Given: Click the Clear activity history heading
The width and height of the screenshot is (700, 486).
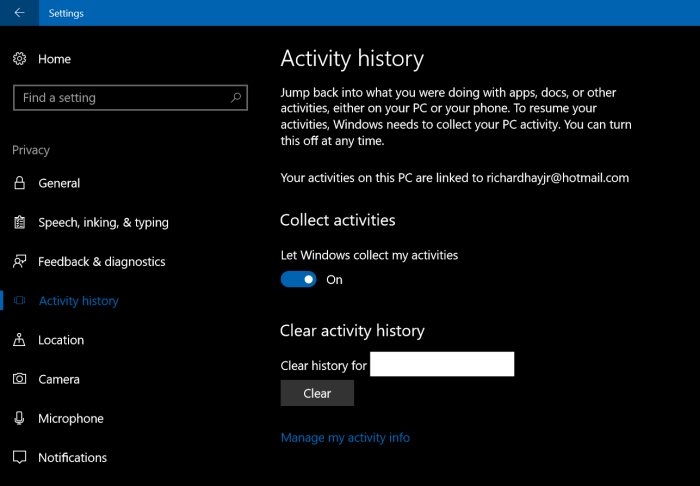Looking at the screenshot, I should point(352,331).
